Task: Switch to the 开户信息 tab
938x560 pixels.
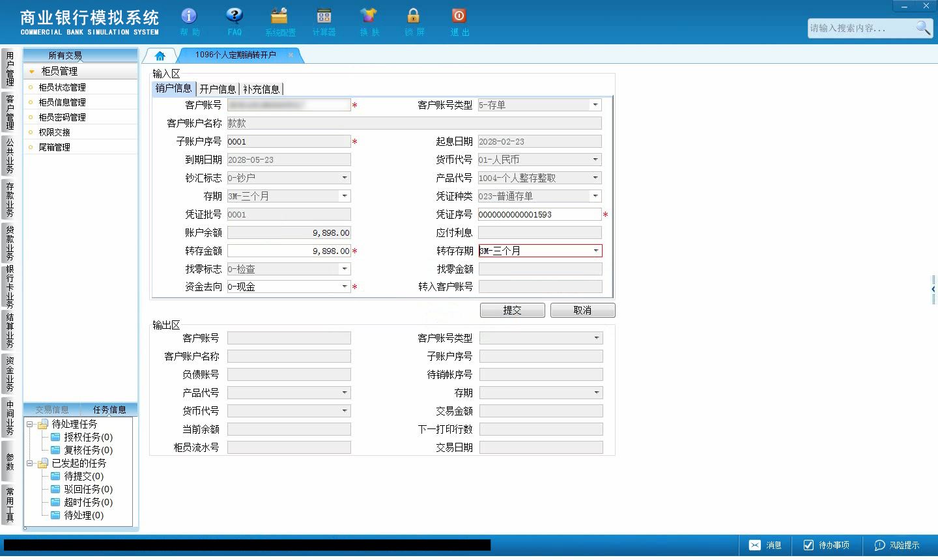Action: tap(218, 89)
